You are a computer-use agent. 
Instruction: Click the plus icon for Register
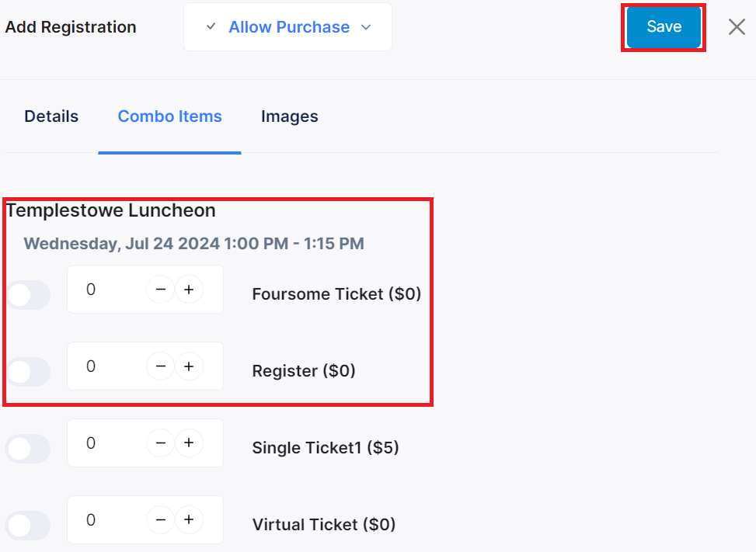[x=189, y=366]
